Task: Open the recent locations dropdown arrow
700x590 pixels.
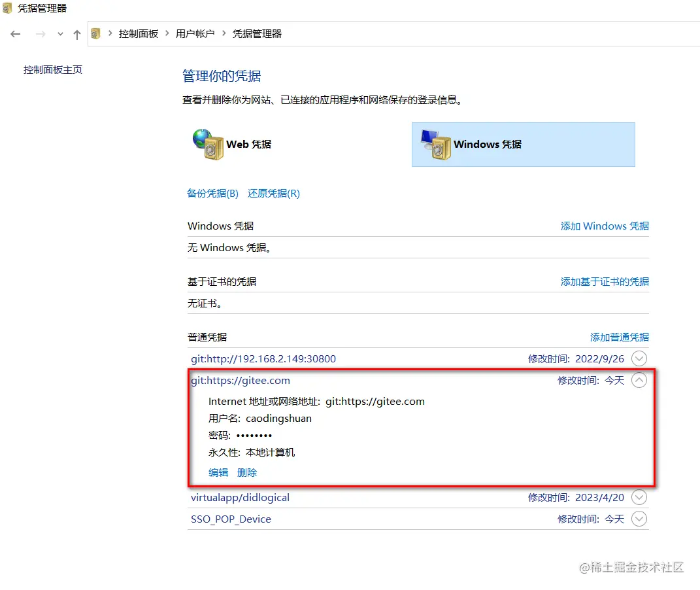Action: [x=60, y=34]
